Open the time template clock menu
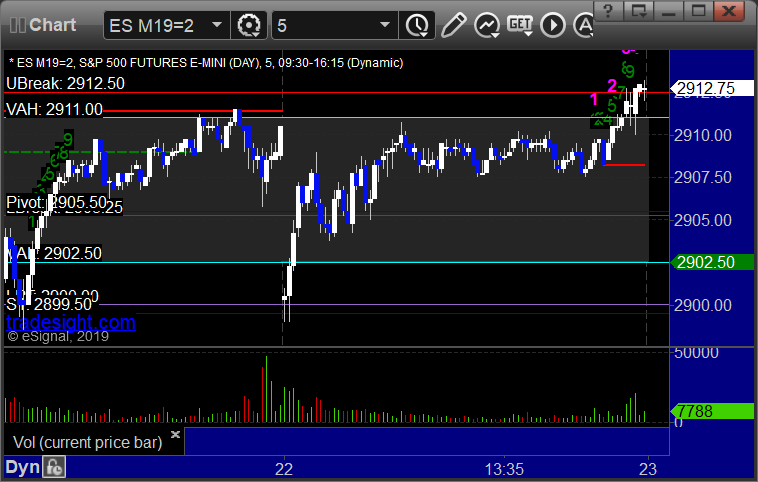The width and height of the screenshot is (758, 482). click(x=417, y=25)
